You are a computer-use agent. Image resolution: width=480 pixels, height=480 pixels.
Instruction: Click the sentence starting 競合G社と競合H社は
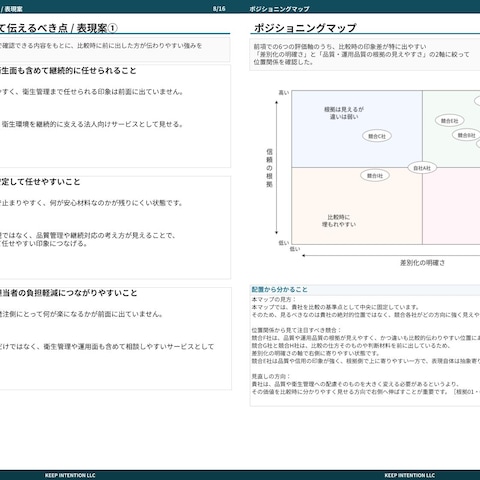tap(351, 346)
